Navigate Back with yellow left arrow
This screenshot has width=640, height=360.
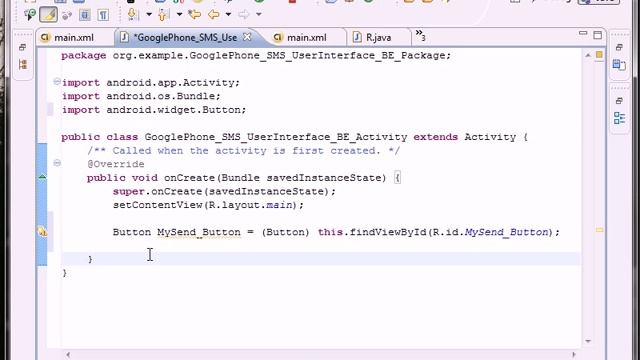[213, 15]
